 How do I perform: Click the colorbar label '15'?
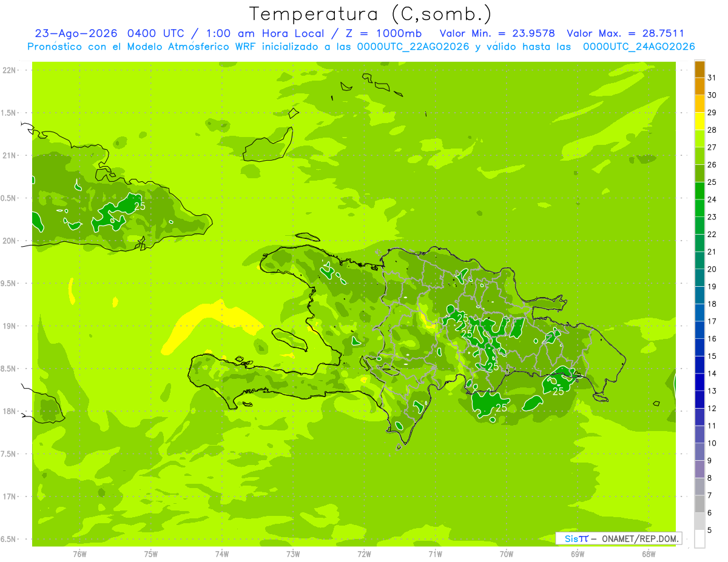click(x=712, y=356)
